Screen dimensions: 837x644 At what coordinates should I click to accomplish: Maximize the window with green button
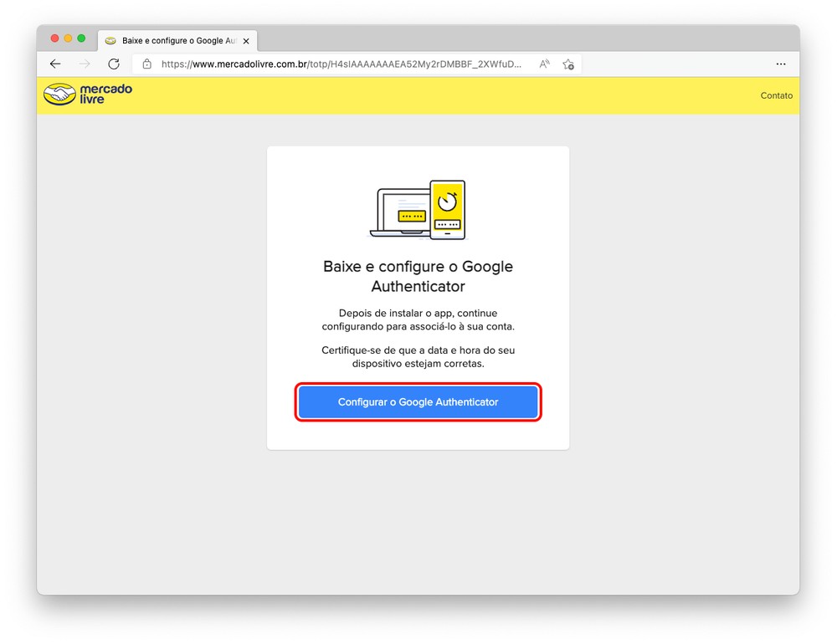tap(81, 38)
